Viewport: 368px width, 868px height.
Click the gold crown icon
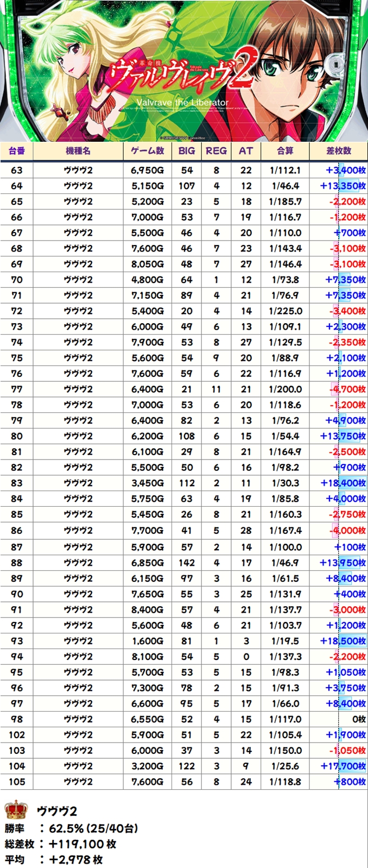pyautogui.click(x=16, y=810)
